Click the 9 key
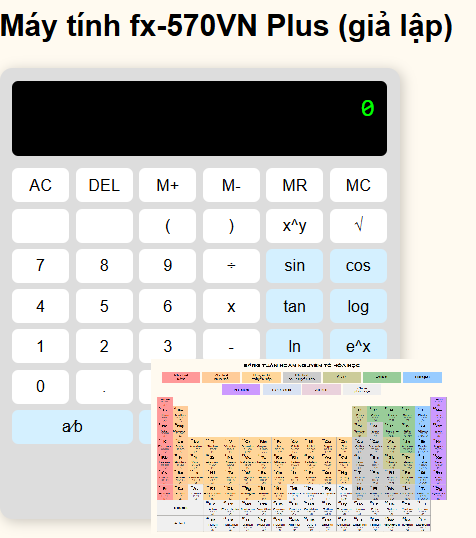This screenshot has width=476, height=538. coord(167,266)
